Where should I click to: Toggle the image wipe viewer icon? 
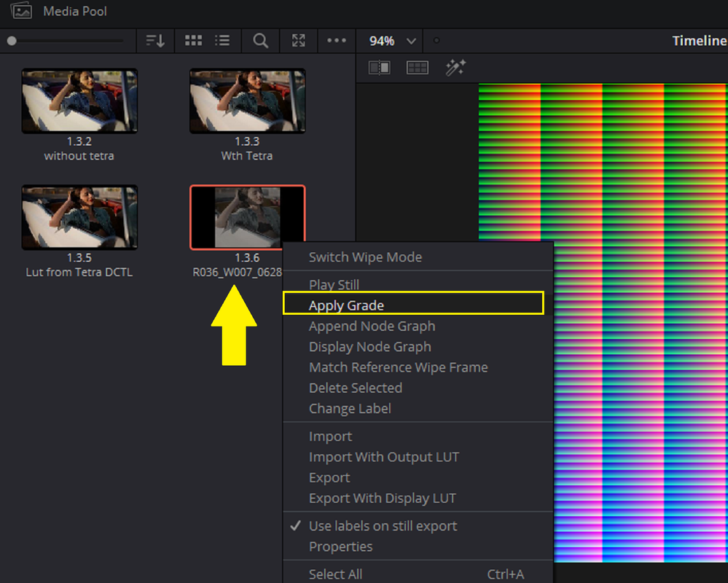[380, 68]
